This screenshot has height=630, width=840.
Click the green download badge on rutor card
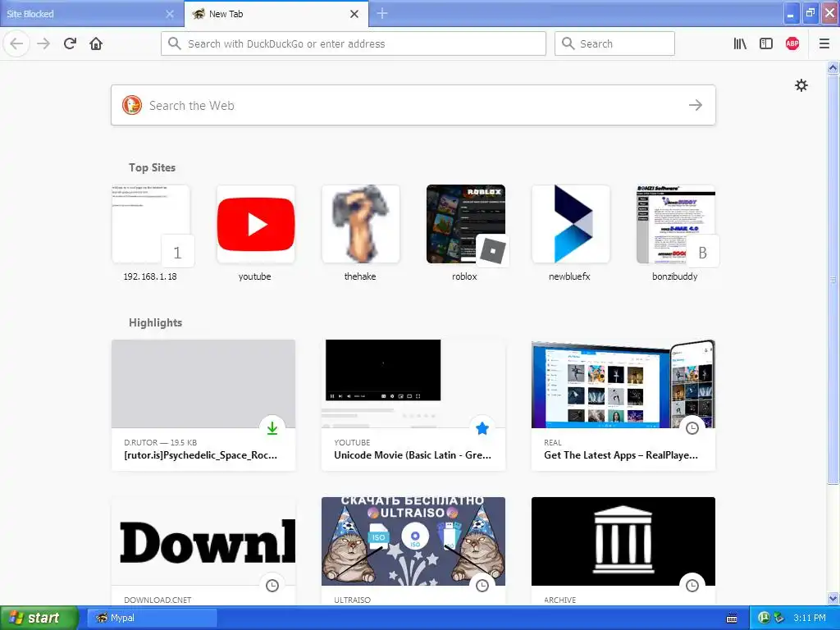pyautogui.click(x=272, y=428)
